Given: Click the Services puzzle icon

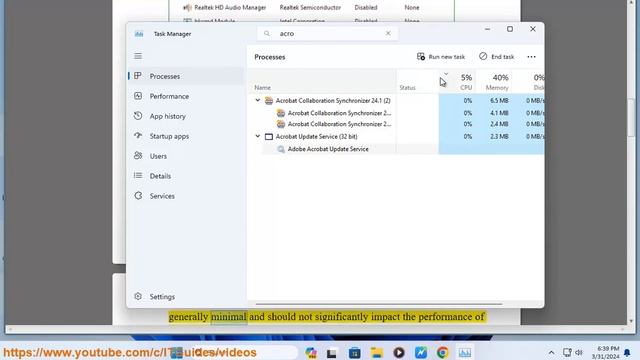Looking at the screenshot, I should coord(138,196).
